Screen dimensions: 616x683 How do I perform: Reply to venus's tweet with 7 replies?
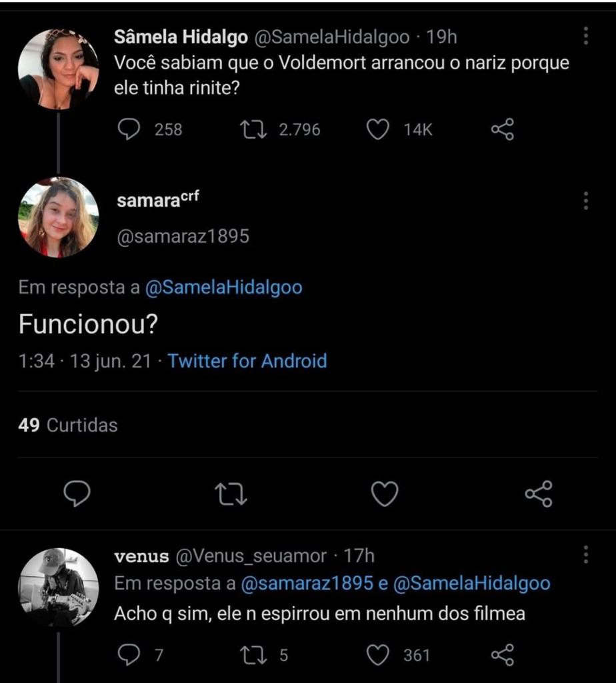[129, 655]
